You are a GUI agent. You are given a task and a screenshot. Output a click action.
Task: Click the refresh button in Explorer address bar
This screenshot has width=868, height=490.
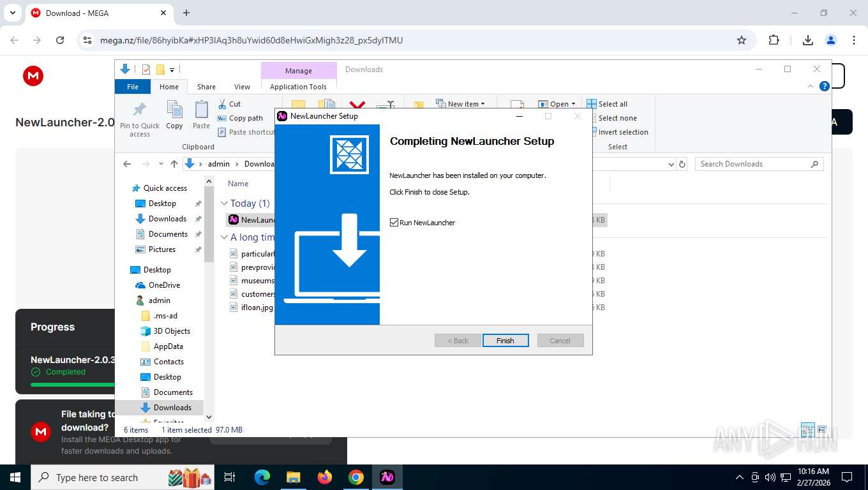tap(682, 164)
